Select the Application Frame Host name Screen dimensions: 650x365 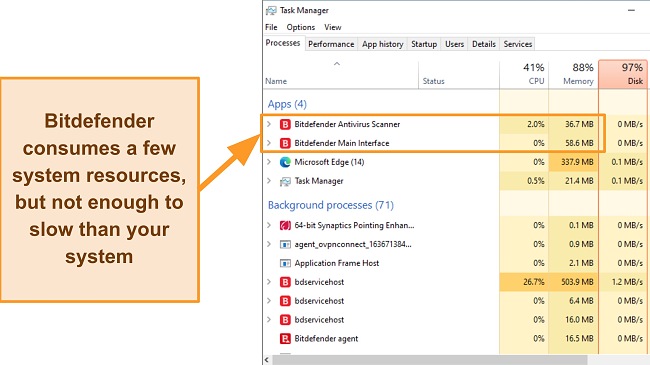[337, 263]
